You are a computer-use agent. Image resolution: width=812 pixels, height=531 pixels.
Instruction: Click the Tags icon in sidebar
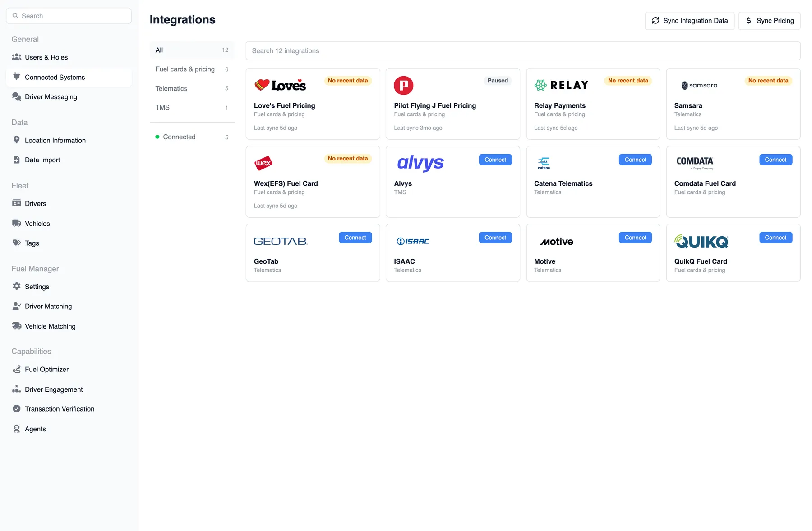pyautogui.click(x=17, y=243)
